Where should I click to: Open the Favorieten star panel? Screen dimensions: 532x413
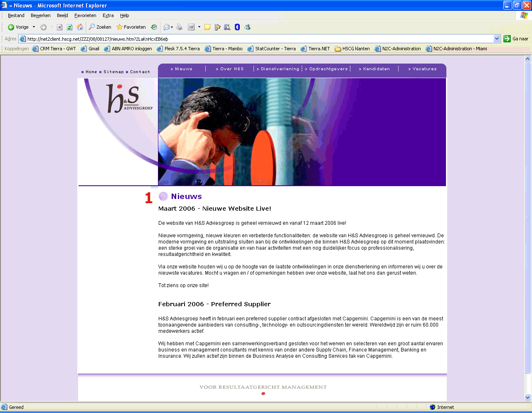131,27
